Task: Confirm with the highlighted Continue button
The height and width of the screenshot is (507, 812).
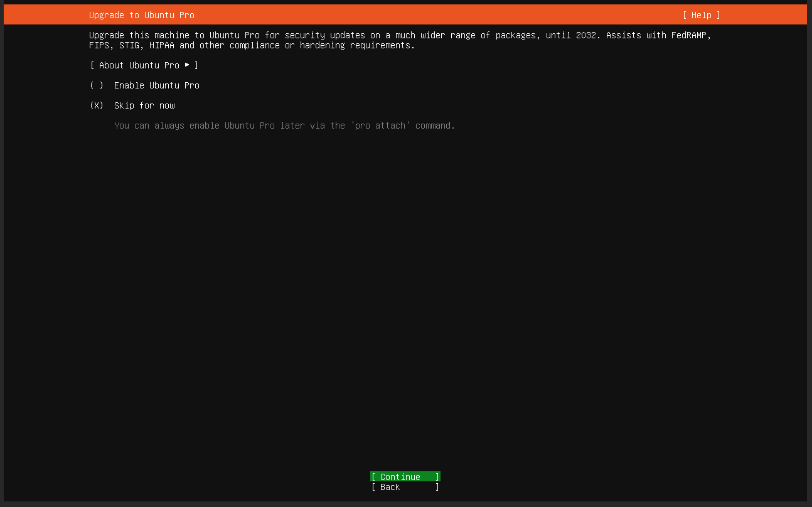Action: pos(405,476)
